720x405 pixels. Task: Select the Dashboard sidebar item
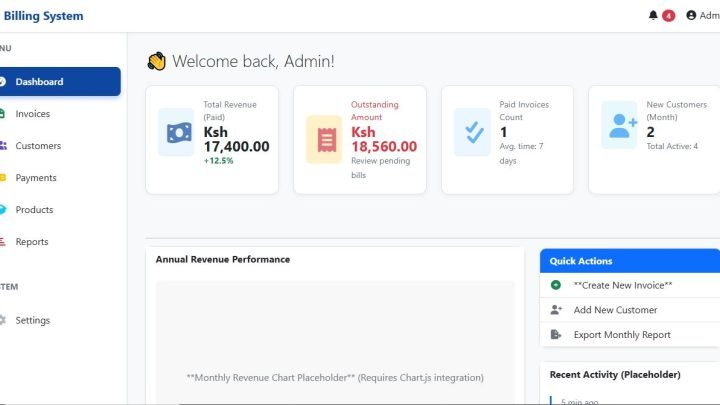tap(40, 82)
